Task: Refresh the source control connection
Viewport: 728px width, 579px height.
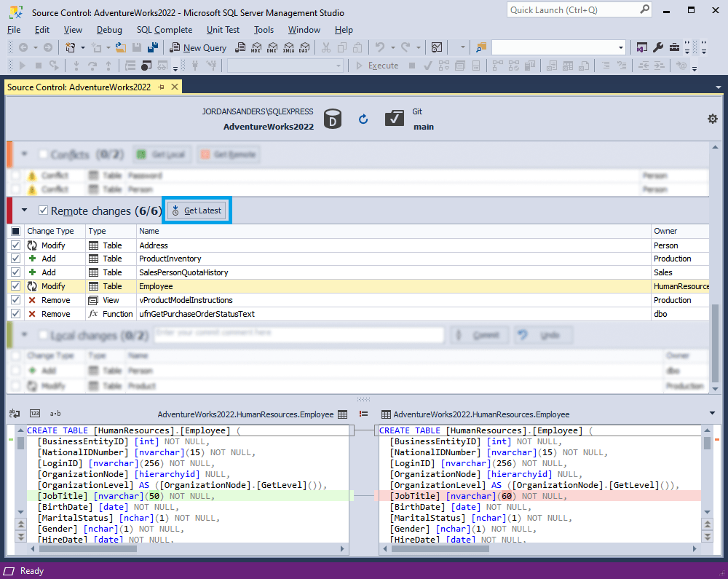Action: 363,119
